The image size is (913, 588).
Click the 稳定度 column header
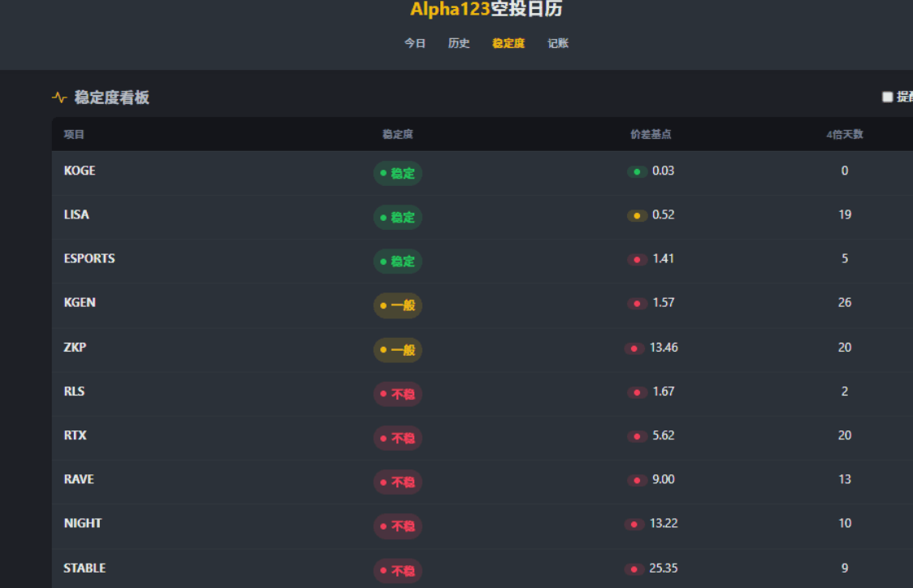(398, 135)
